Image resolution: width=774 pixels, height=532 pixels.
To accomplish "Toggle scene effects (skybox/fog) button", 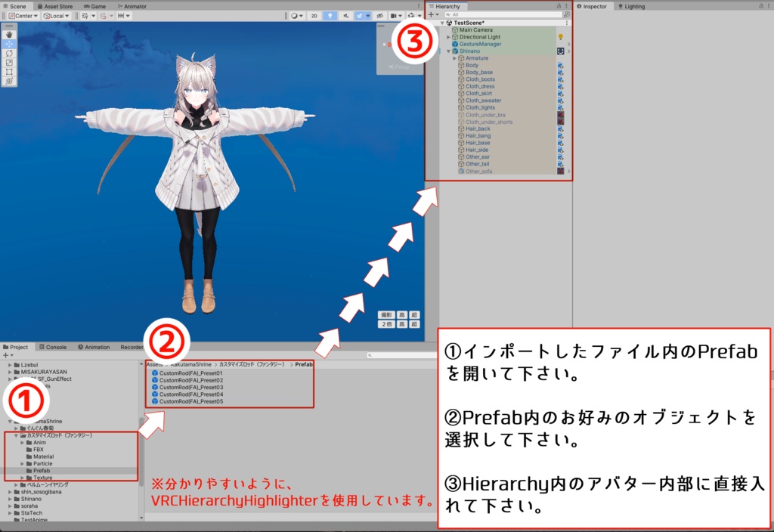I will tap(359, 16).
